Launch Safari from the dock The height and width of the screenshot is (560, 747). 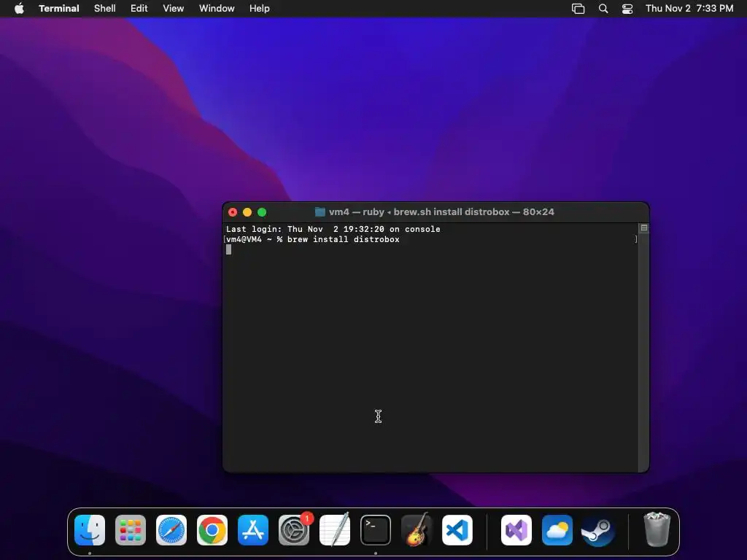171,530
